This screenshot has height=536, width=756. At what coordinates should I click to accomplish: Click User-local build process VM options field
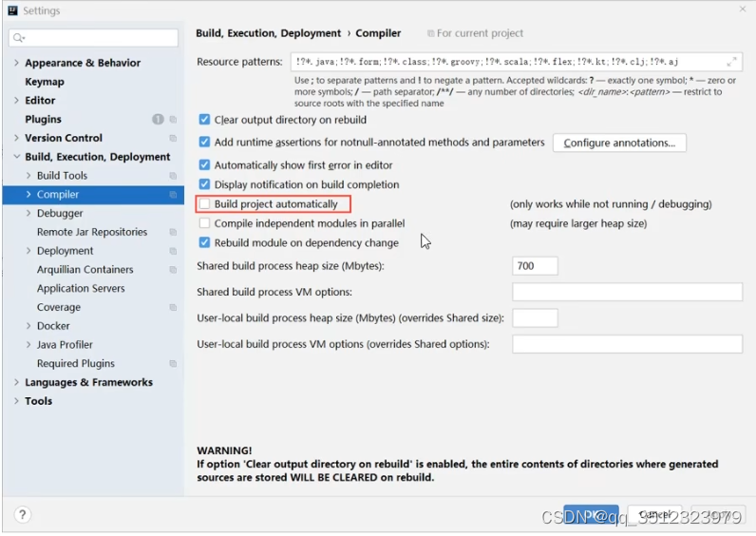click(627, 344)
